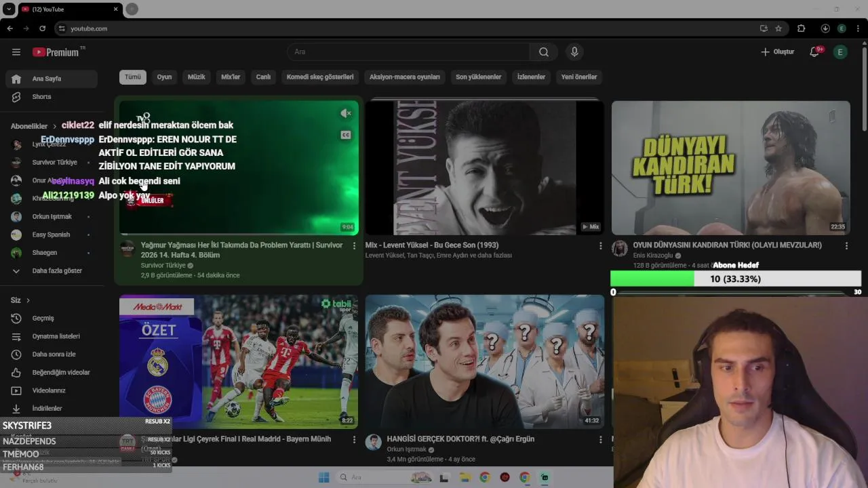Close the YouTube browser tab
This screenshot has width=868, height=488.
pos(115,9)
